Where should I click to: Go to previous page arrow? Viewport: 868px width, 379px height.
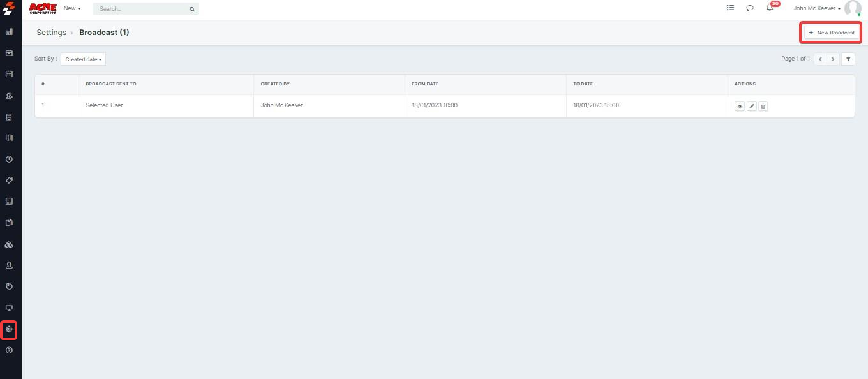click(821, 59)
